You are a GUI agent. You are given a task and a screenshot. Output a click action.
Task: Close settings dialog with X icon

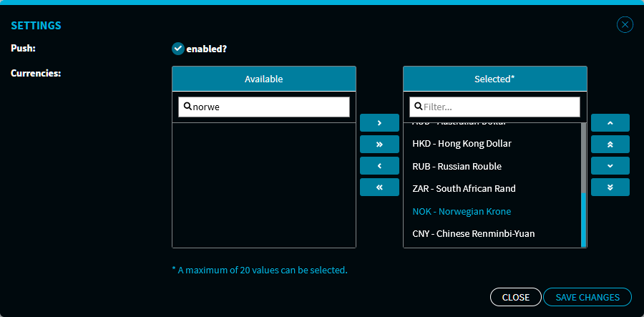pyautogui.click(x=625, y=25)
